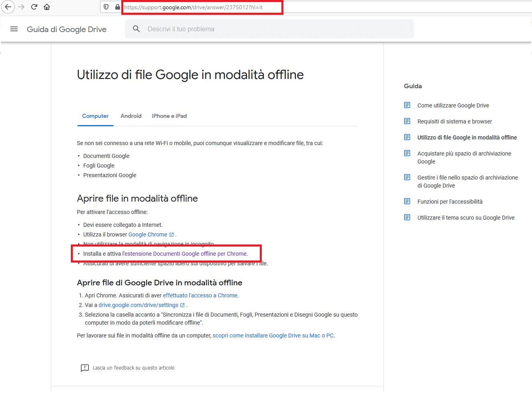Open Acquistare più spazio di archiviazione Google link
The image size is (532, 402).
pyautogui.click(x=464, y=158)
